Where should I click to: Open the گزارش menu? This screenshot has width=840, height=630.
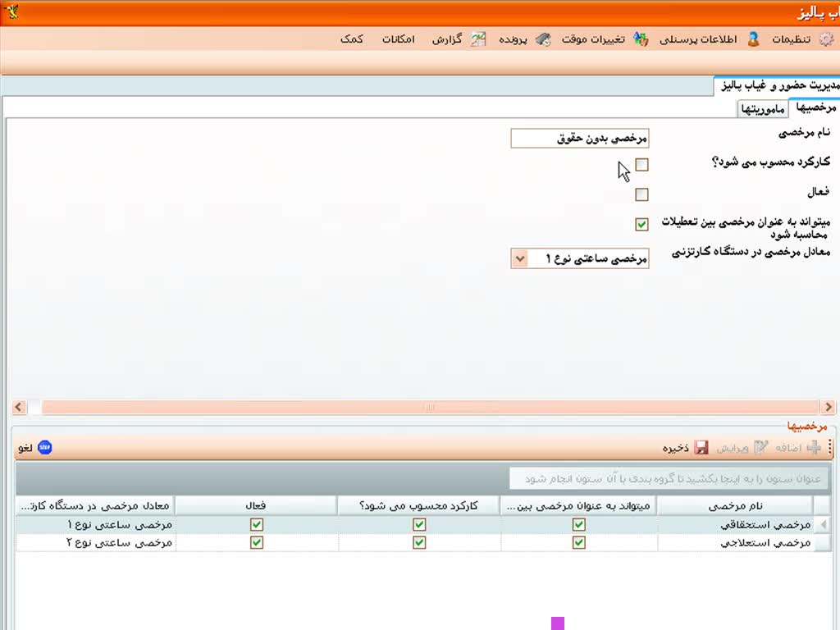click(447, 39)
